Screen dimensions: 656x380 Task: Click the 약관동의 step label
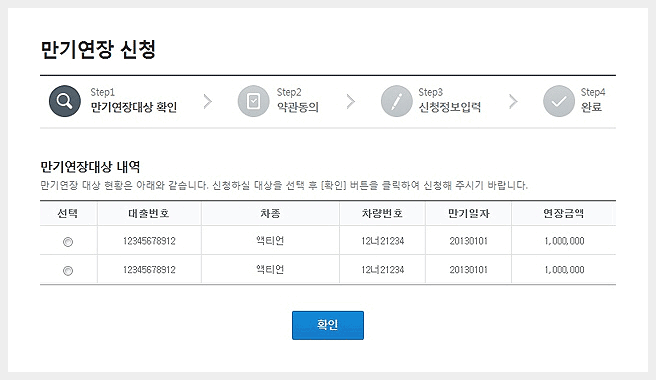298,107
